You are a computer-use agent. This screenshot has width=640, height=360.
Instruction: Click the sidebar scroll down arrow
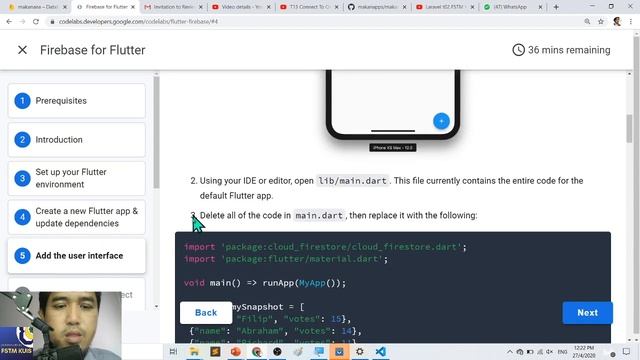(156, 307)
